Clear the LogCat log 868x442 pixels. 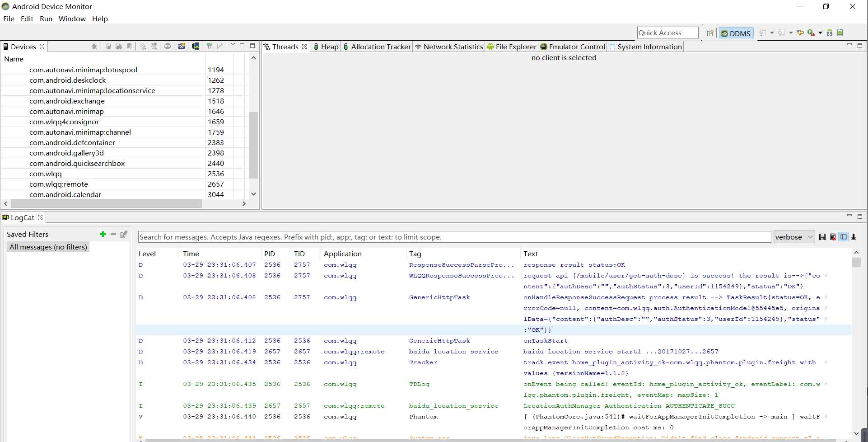(x=833, y=237)
